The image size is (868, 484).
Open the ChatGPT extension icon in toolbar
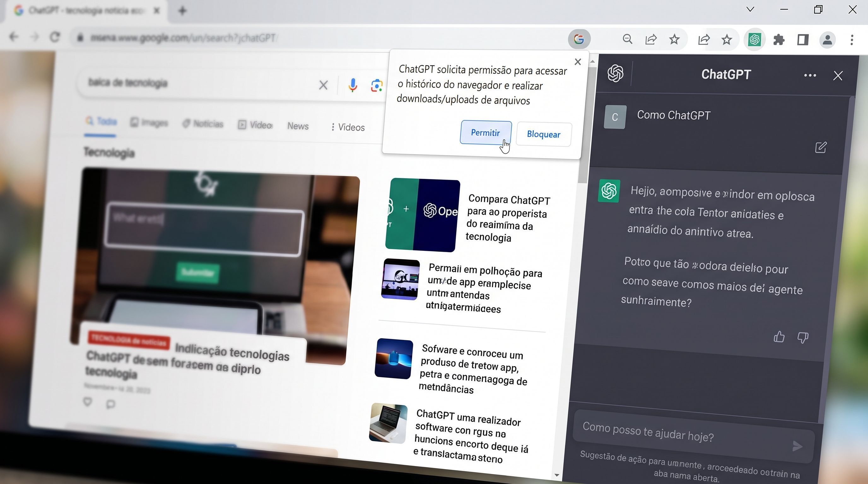(x=754, y=40)
